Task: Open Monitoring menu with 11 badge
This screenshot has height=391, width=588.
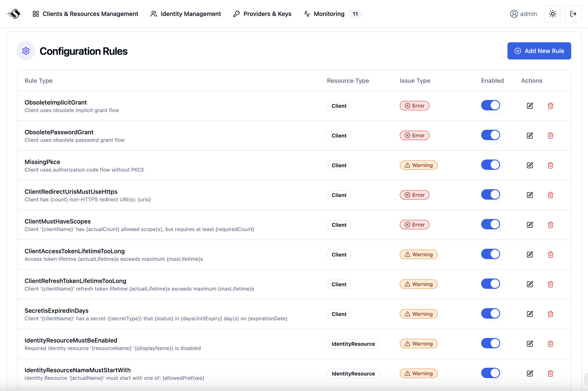Action: 333,14
